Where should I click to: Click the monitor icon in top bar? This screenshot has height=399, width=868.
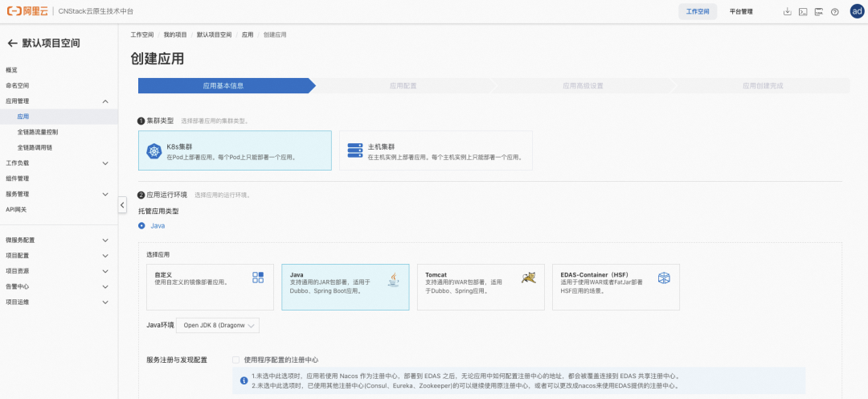coord(819,11)
